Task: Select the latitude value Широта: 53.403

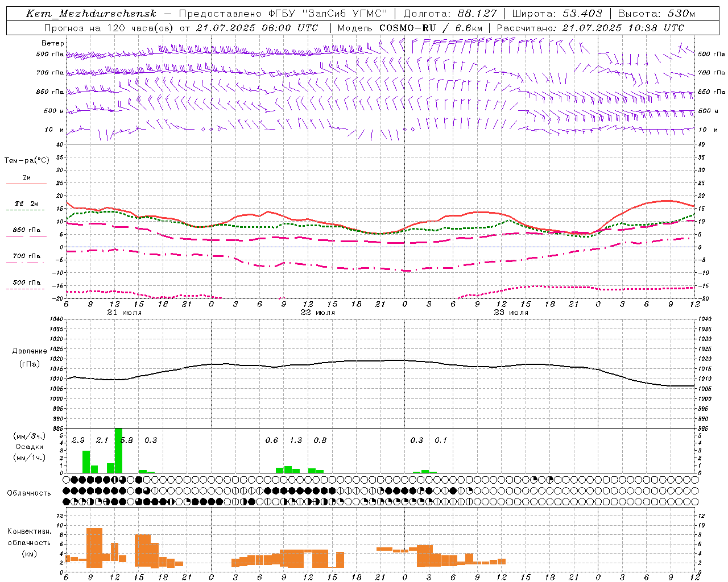Action: [557, 14]
